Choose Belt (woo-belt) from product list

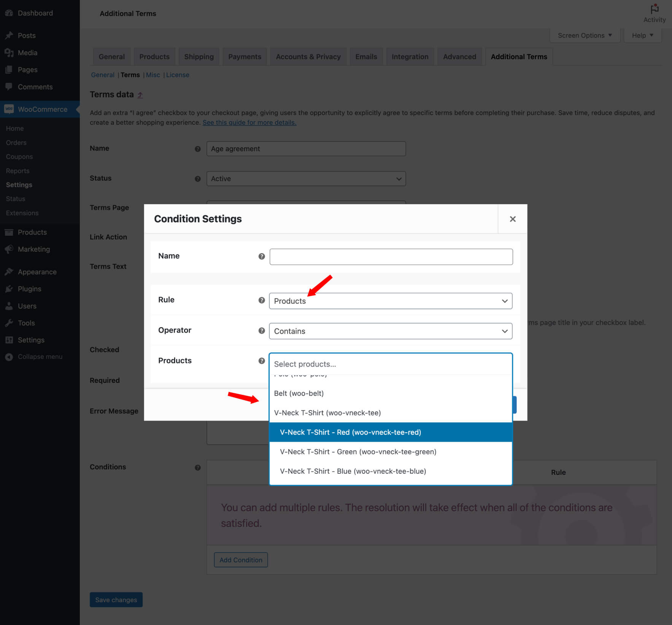(391, 393)
